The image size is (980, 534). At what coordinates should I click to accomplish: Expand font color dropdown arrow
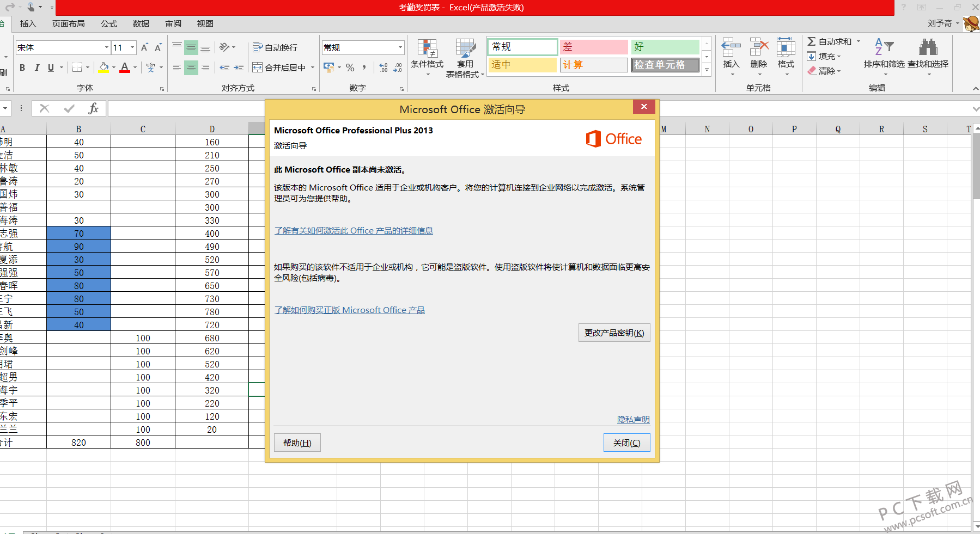pos(135,67)
